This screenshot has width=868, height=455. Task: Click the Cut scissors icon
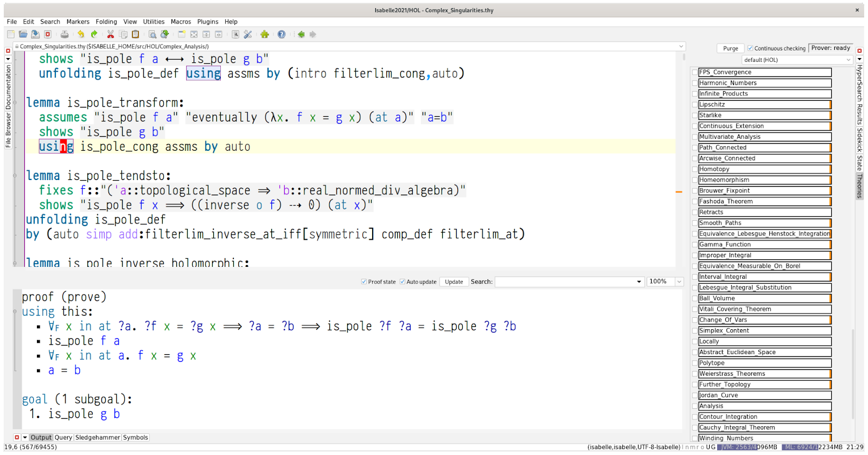pyautogui.click(x=111, y=34)
